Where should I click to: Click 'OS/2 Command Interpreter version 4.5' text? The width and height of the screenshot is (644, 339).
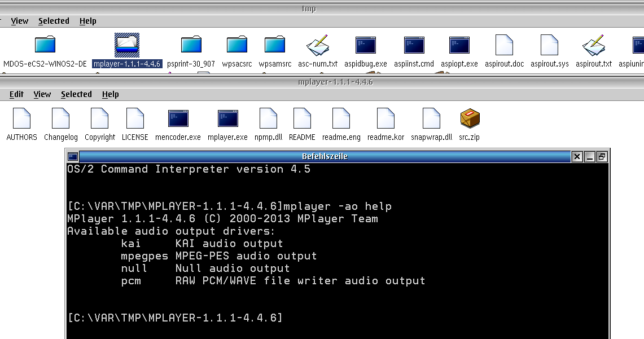point(189,169)
